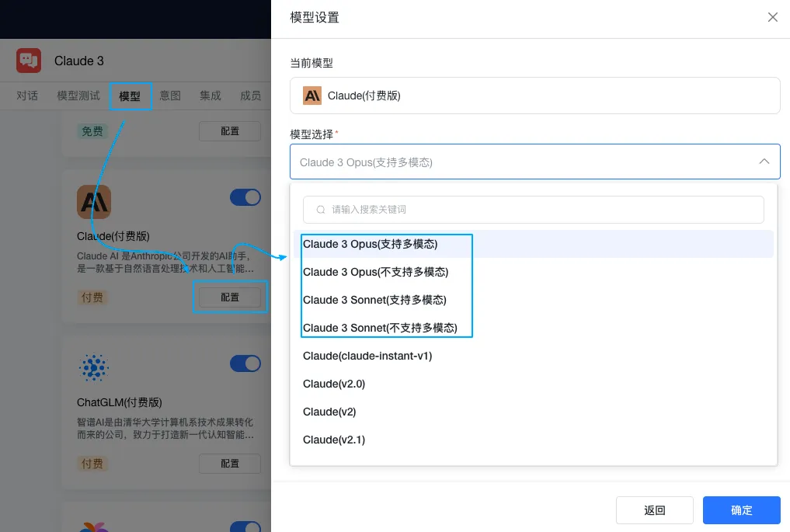Click the 模型设置 panel title
790x532 pixels.
point(315,18)
